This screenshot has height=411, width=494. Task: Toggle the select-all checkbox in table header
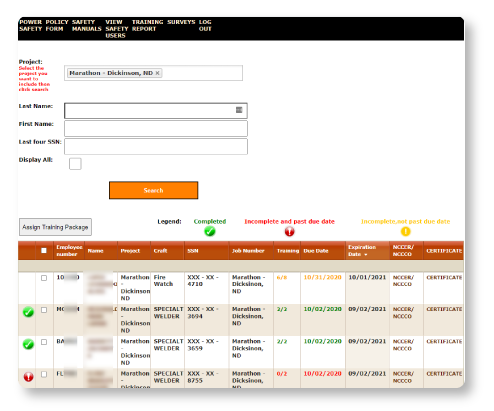pos(44,250)
